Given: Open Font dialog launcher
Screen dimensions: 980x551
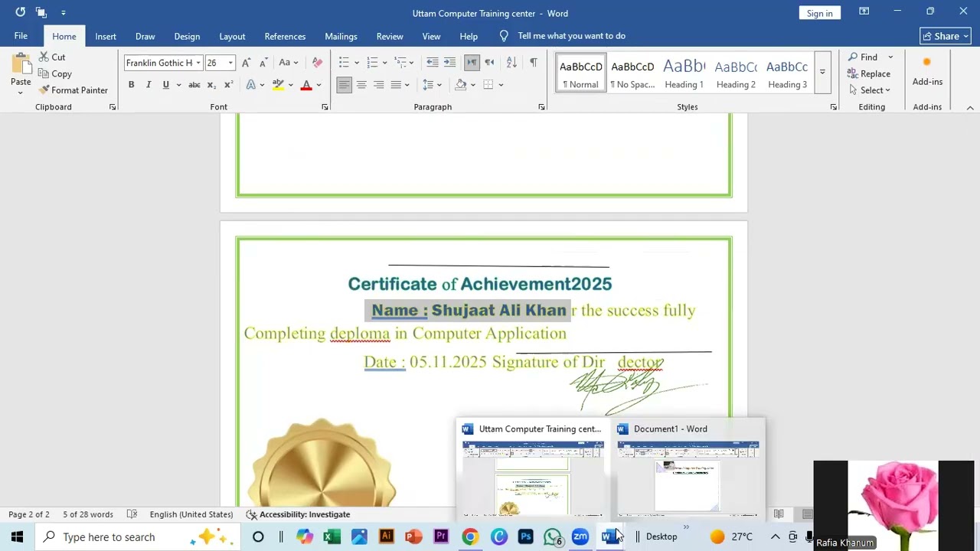Looking at the screenshot, I should [x=325, y=107].
